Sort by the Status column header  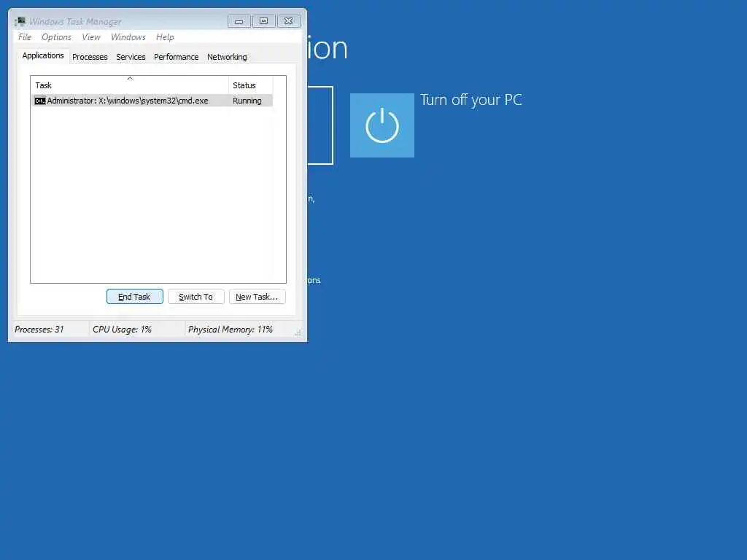tap(251, 85)
